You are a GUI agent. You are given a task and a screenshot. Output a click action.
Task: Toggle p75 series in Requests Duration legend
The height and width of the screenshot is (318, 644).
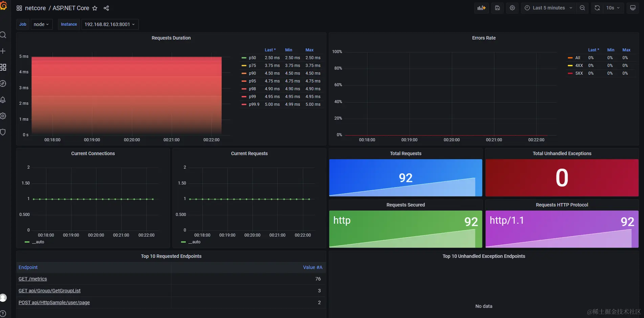tap(252, 66)
